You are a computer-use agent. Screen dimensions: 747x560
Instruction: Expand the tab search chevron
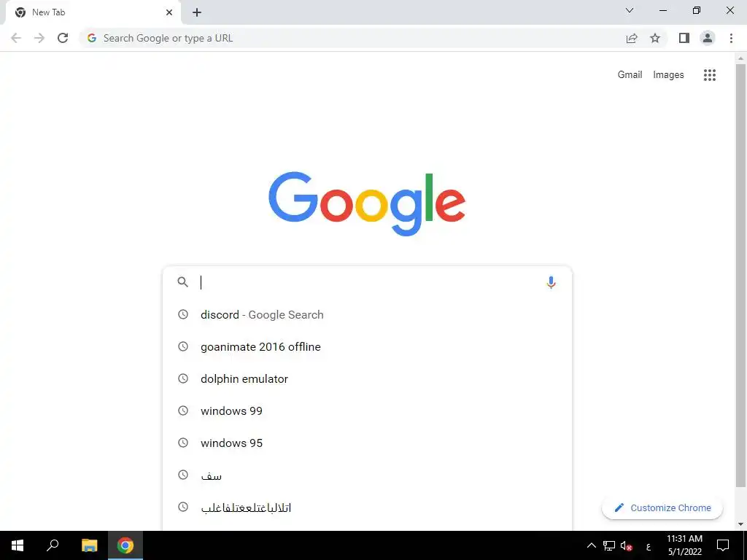point(630,10)
